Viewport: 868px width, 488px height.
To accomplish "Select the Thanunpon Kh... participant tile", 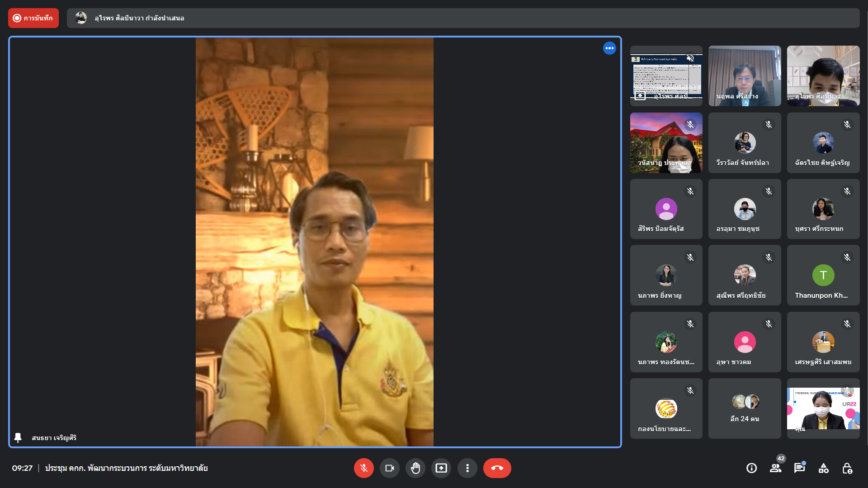I will click(823, 275).
